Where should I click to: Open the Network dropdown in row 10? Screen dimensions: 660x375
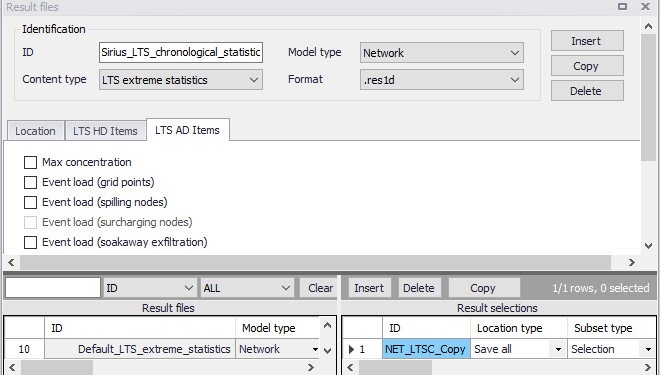[x=315, y=349]
